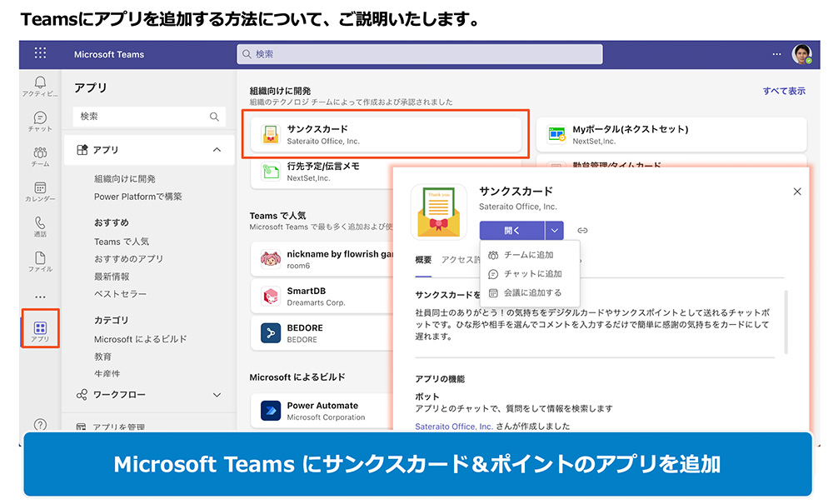Choose チームに追加 from the dropdown menu
This screenshot has width=833, height=504.
click(x=529, y=255)
